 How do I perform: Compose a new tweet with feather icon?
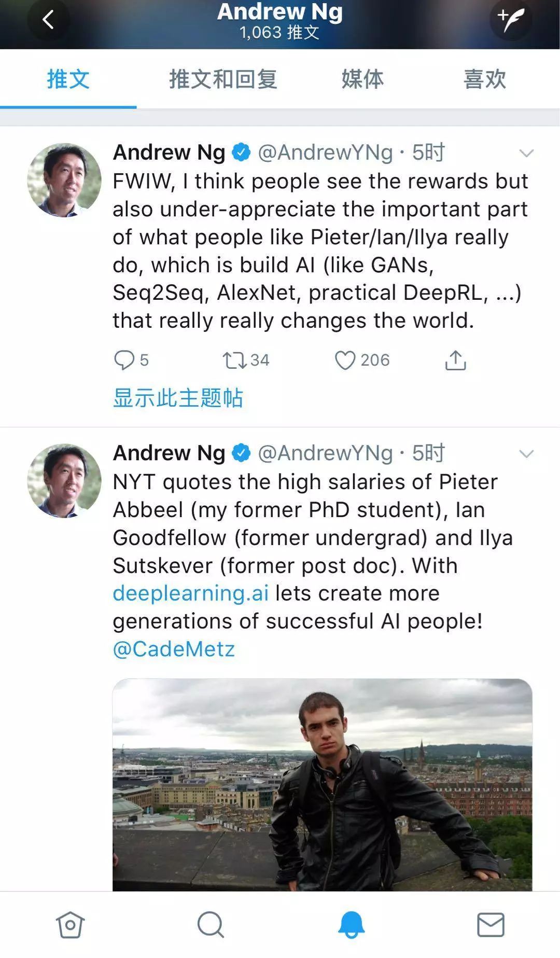tap(510, 20)
